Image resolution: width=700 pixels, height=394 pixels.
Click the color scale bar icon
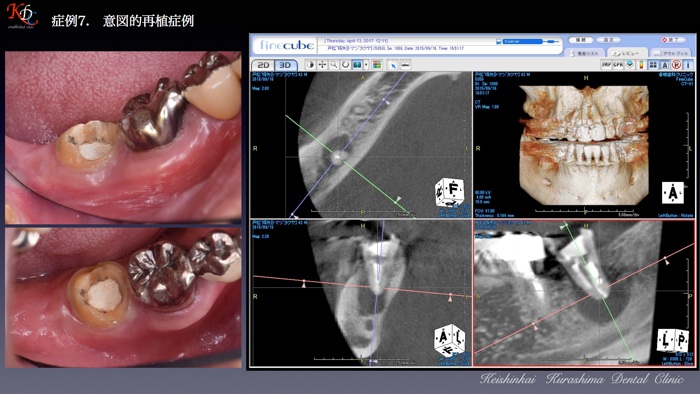pyautogui.click(x=642, y=65)
